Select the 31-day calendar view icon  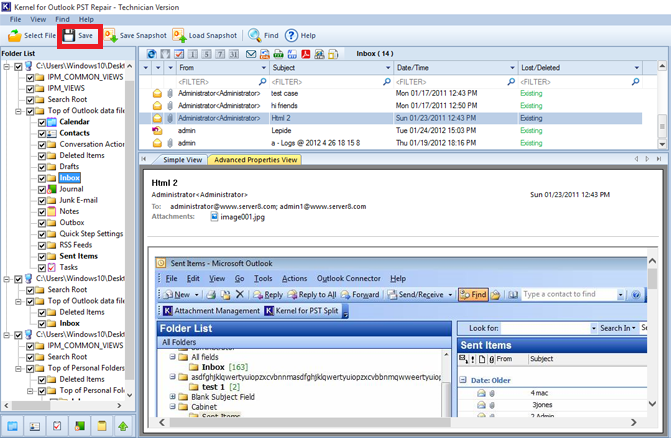pos(234,54)
